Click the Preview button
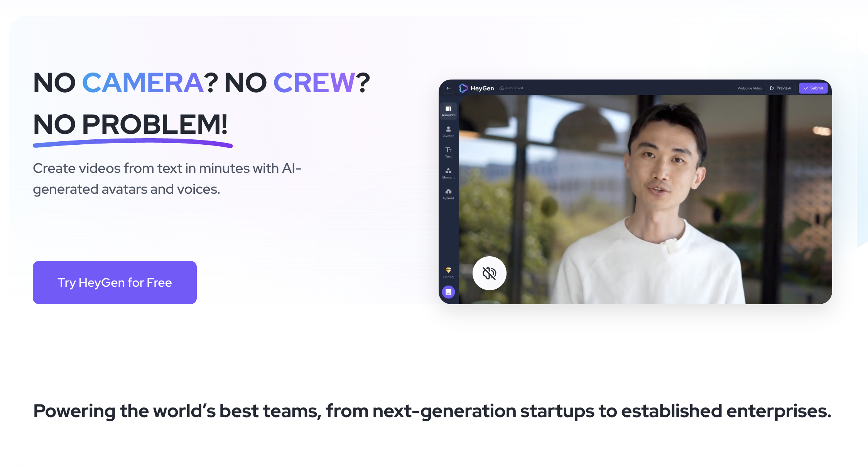The width and height of the screenshot is (868, 467). click(780, 88)
